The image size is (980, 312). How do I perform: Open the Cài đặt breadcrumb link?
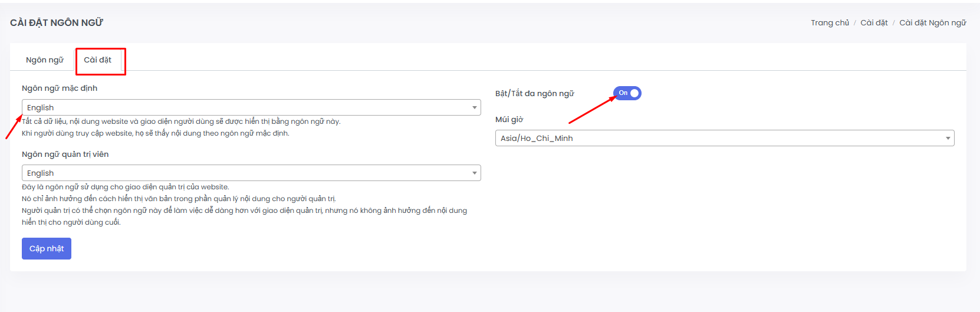point(874,23)
